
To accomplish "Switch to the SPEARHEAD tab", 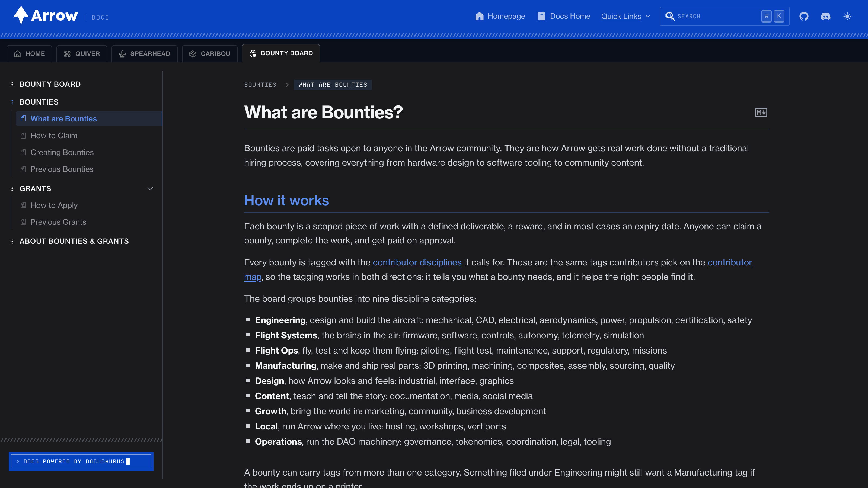I will (x=145, y=54).
